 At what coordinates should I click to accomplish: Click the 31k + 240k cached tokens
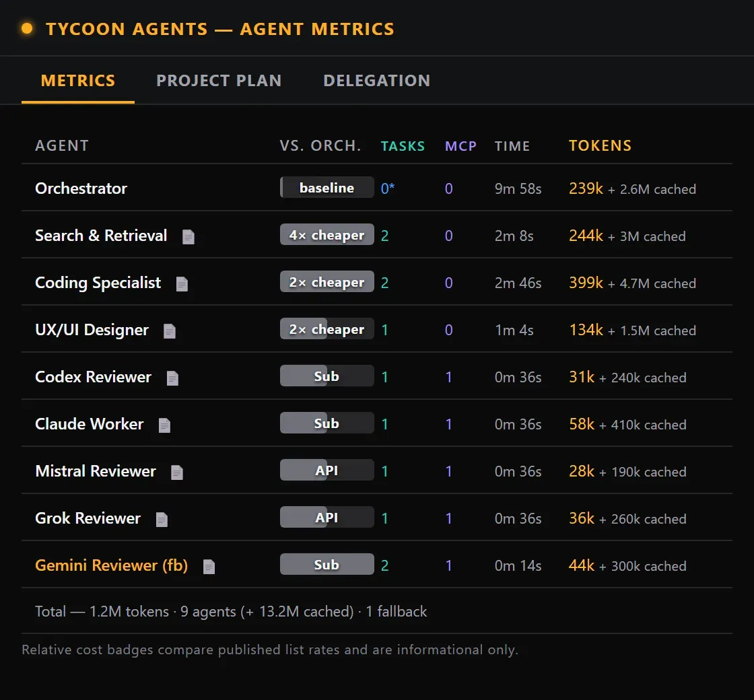pyautogui.click(x=627, y=377)
